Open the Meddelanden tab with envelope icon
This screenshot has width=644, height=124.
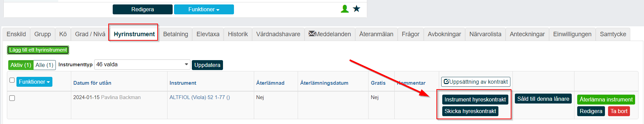pos(330,34)
